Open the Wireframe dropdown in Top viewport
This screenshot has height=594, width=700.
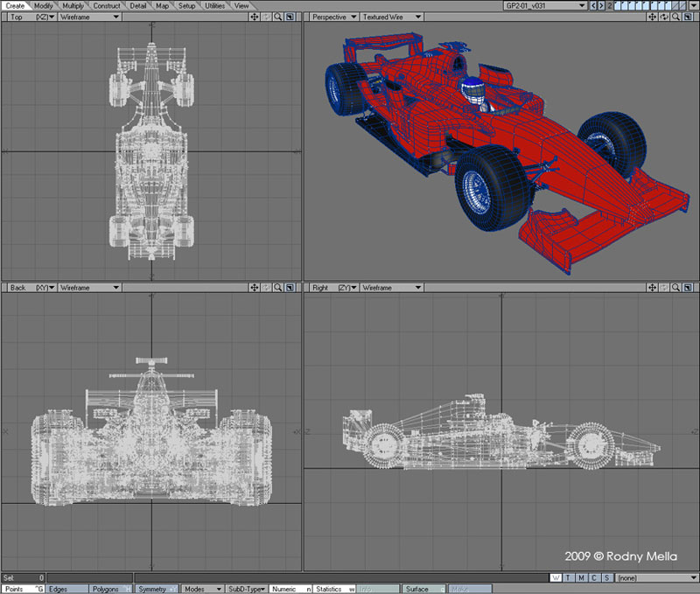click(88, 17)
